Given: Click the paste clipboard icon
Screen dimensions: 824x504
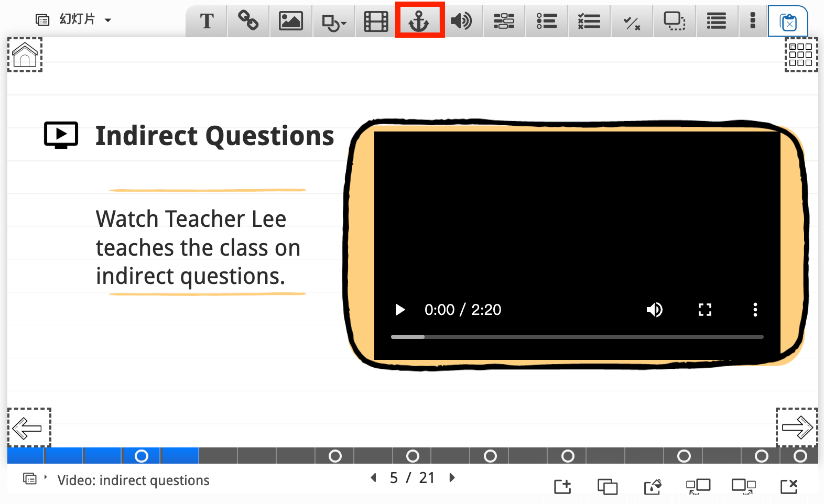Looking at the screenshot, I should pyautogui.click(x=788, y=22).
